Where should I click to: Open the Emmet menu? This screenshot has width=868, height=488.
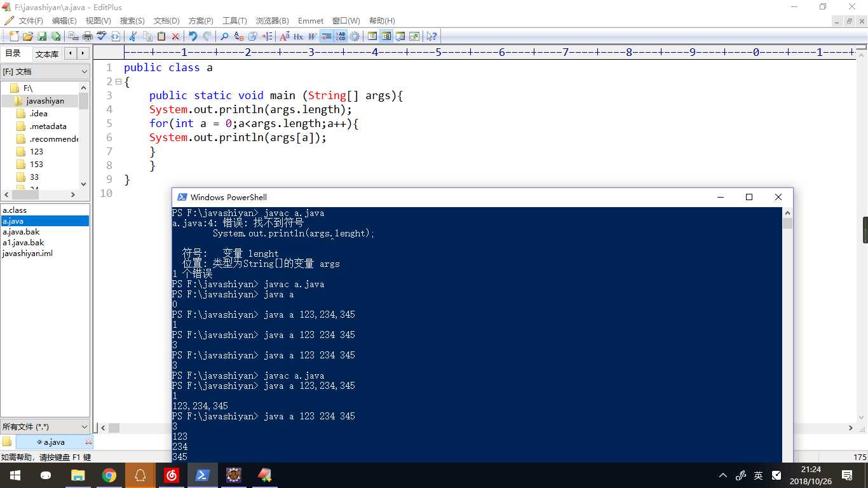[x=311, y=21]
